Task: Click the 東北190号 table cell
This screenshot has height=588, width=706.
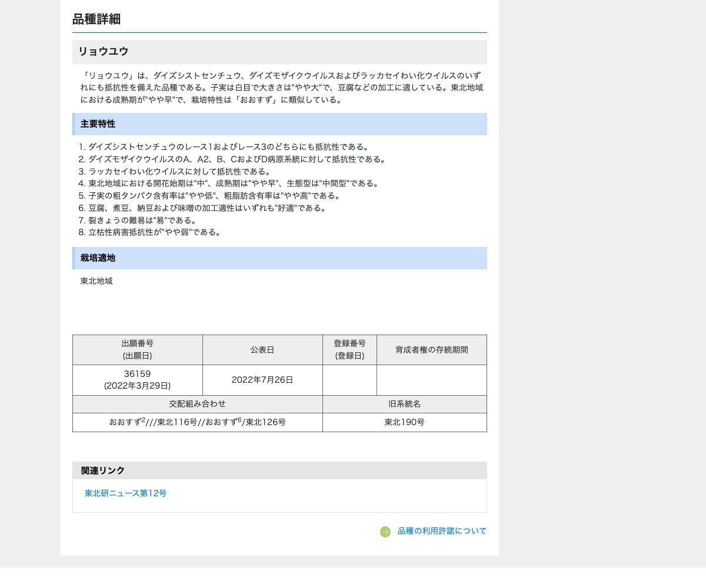Action: pos(404,422)
